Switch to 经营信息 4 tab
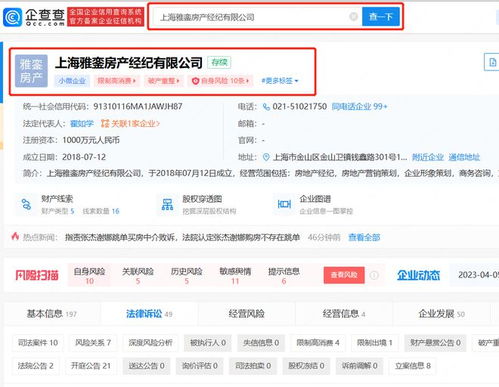Screen dimensions: 499x387 click(x=344, y=314)
